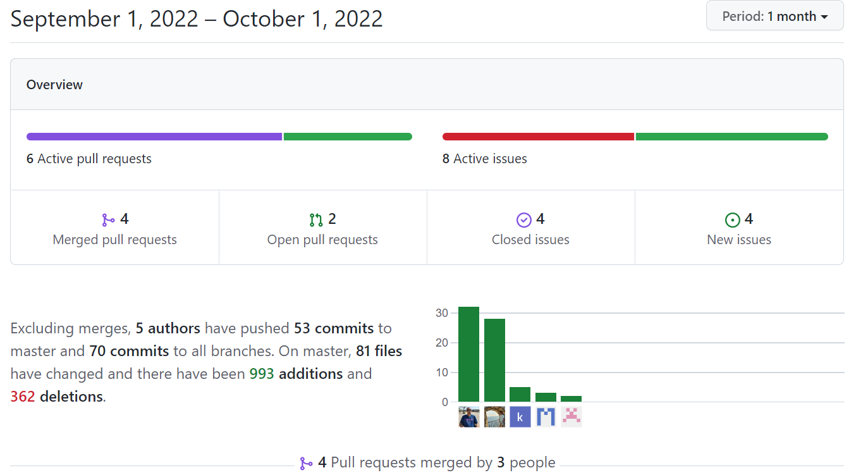868x475 pixels.
Task: Open the Period dropdown
Action: point(774,15)
